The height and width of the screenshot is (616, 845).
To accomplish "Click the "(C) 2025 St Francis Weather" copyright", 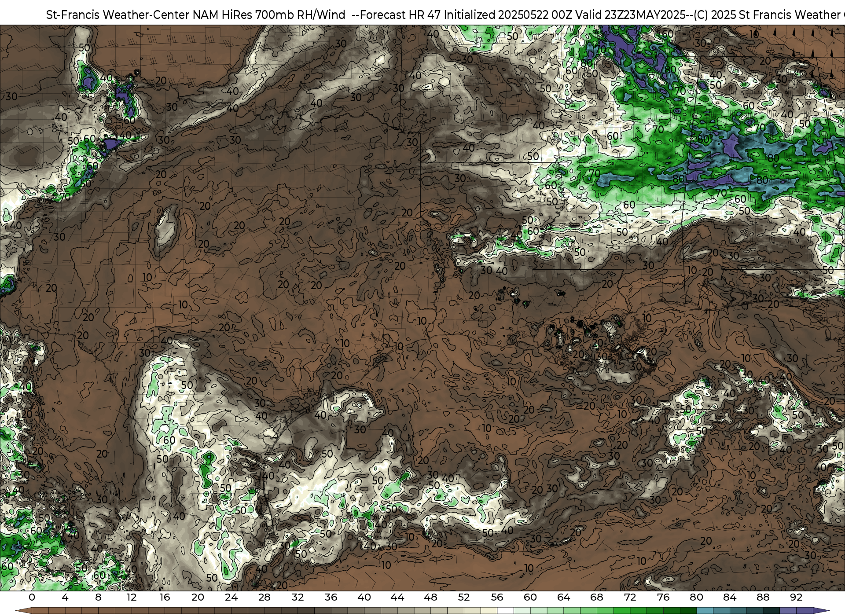I will (767, 15).
